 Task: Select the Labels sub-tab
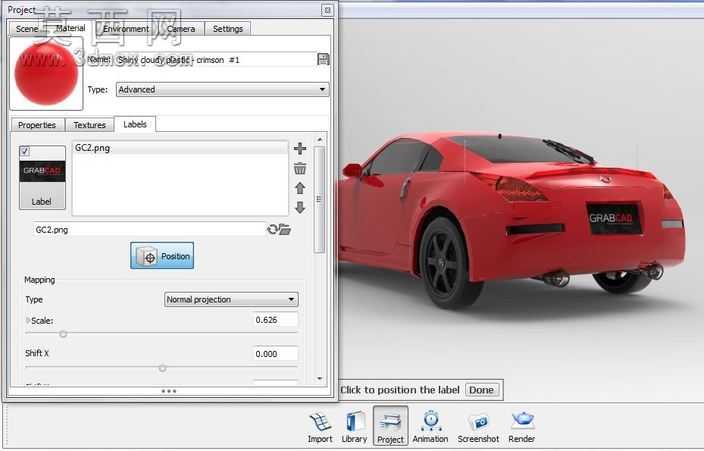click(135, 124)
